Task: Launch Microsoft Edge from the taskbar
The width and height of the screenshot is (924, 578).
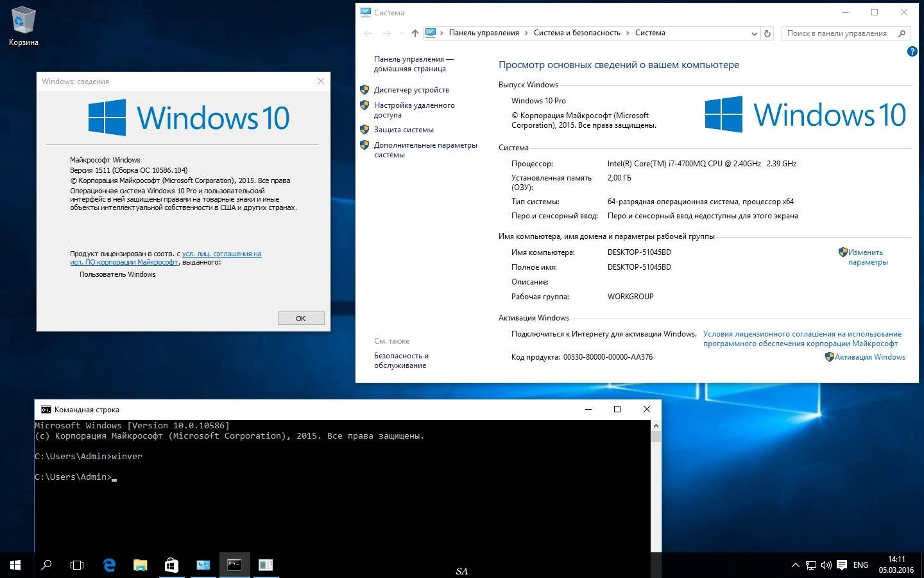Action: [x=109, y=565]
